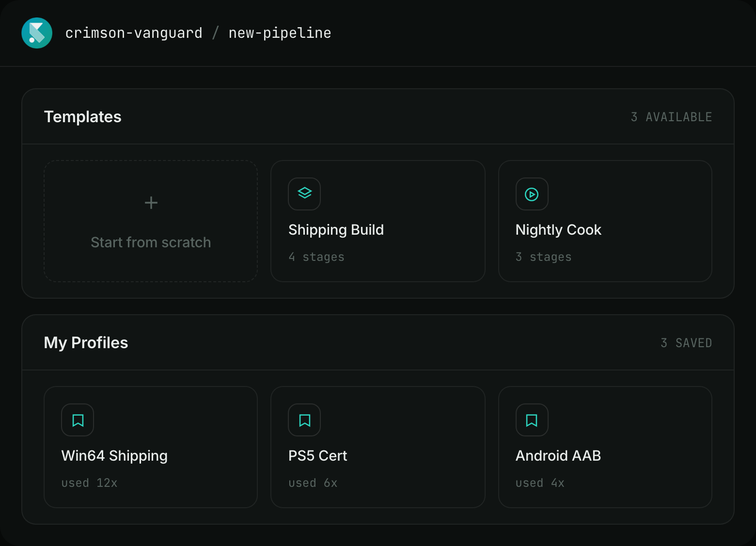The width and height of the screenshot is (756, 546).
Task: Click the Templates section heading
Action: (83, 117)
